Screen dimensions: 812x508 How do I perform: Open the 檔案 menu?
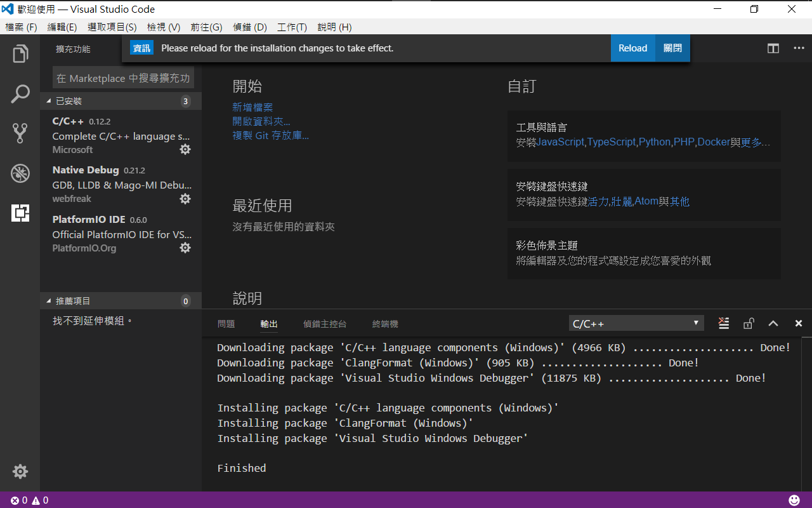21,27
